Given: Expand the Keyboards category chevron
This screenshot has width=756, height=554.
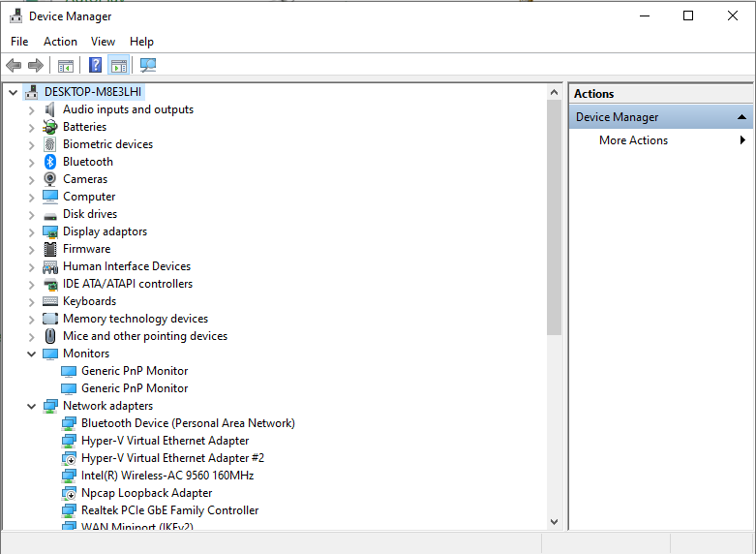Looking at the screenshot, I should pos(31,302).
